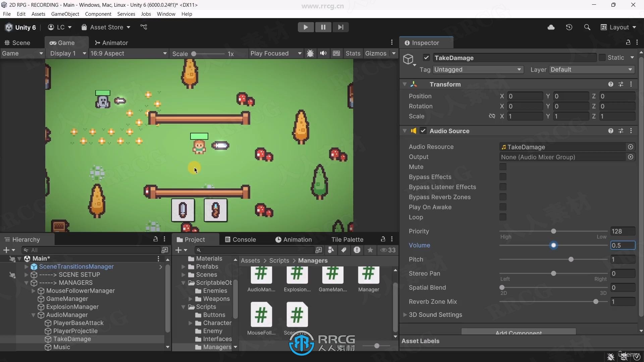Screen dimensions: 644x362
Task: Enable Bypass Reverb Zones checkbox
Action: coord(503,197)
